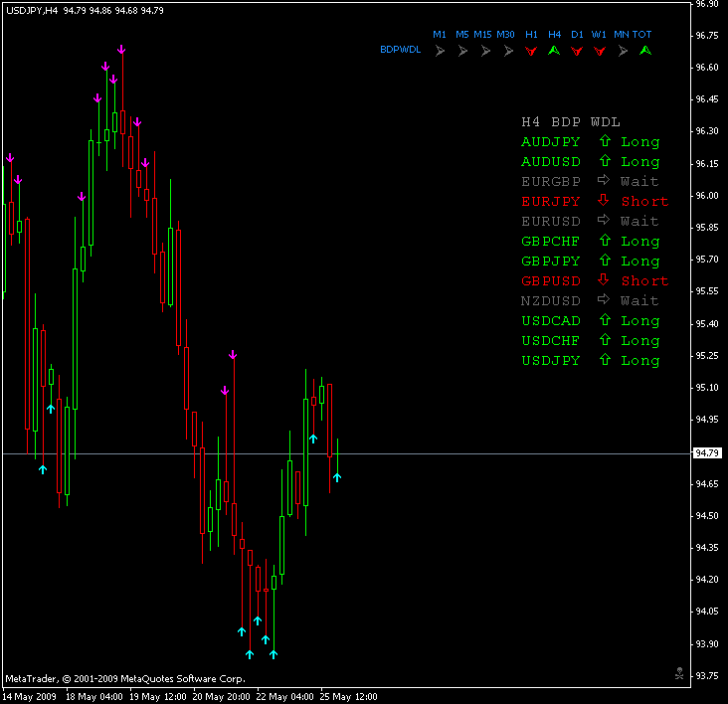Select the W1 timeframe label

(599, 35)
